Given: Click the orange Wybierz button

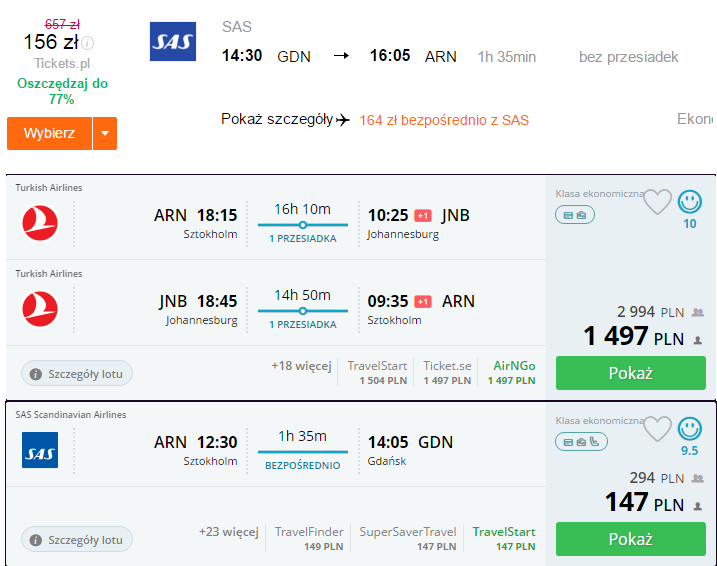Looking at the screenshot, I should click(49, 133).
